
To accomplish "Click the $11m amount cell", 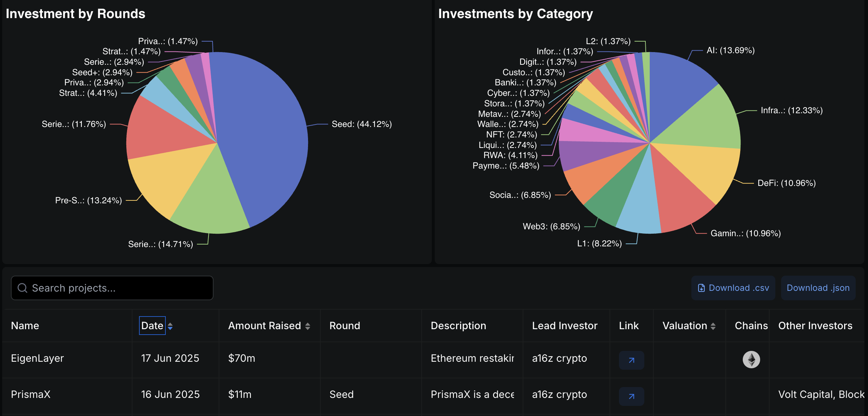I will tap(240, 394).
